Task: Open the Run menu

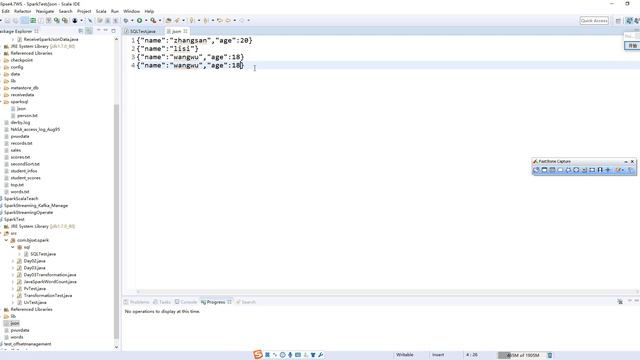Action: click(115, 11)
